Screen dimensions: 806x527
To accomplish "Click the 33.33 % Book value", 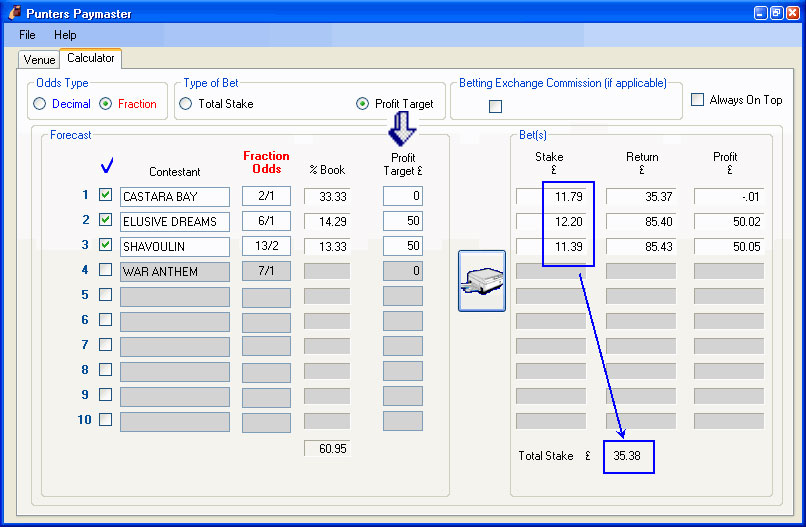I will (x=327, y=196).
